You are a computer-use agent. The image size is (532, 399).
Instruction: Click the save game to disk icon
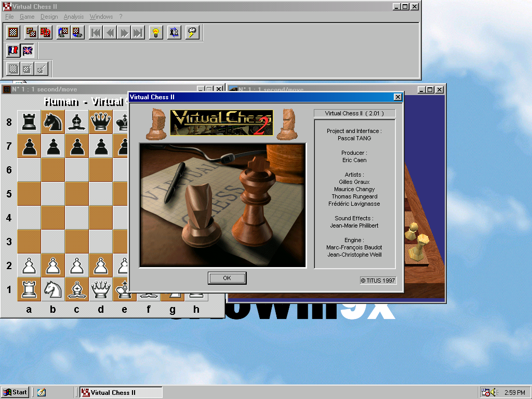[x=77, y=32]
